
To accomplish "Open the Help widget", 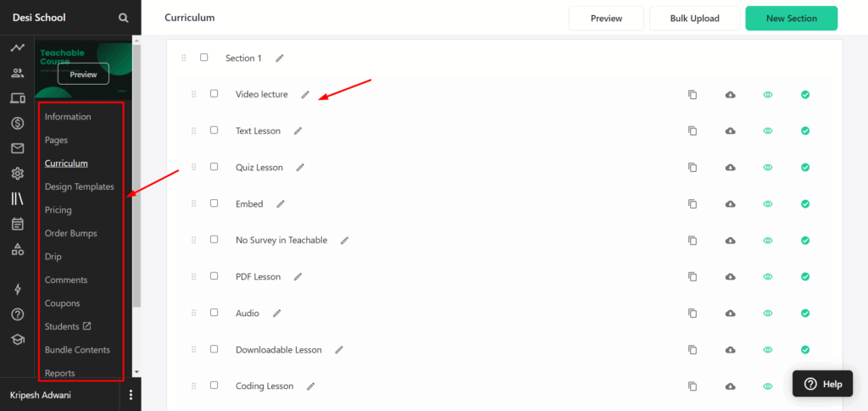I will point(822,384).
